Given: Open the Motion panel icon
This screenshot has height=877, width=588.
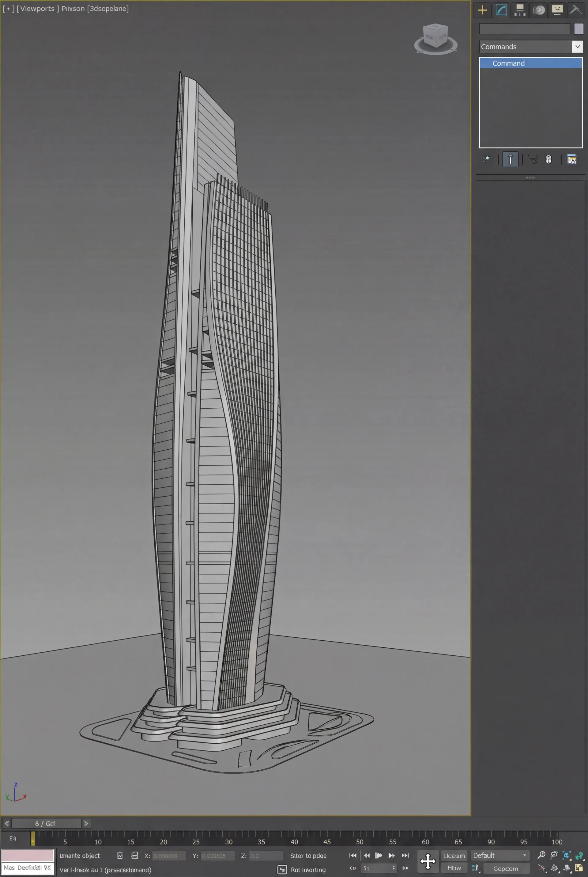Looking at the screenshot, I should 539,10.
